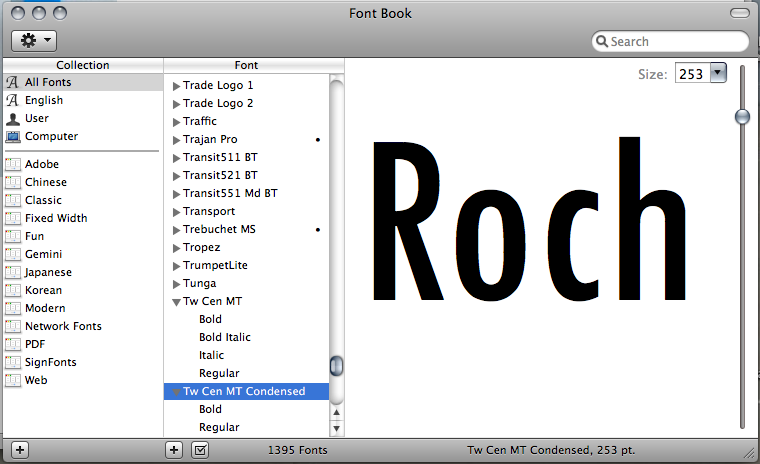The height and width of the screenshot is (464, 760).
Task: Expand the Tropez font family
Action: (176, 248)
